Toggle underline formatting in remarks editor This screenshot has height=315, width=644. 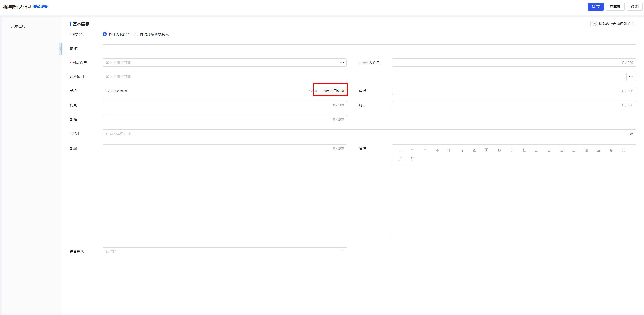click(524, 150)
